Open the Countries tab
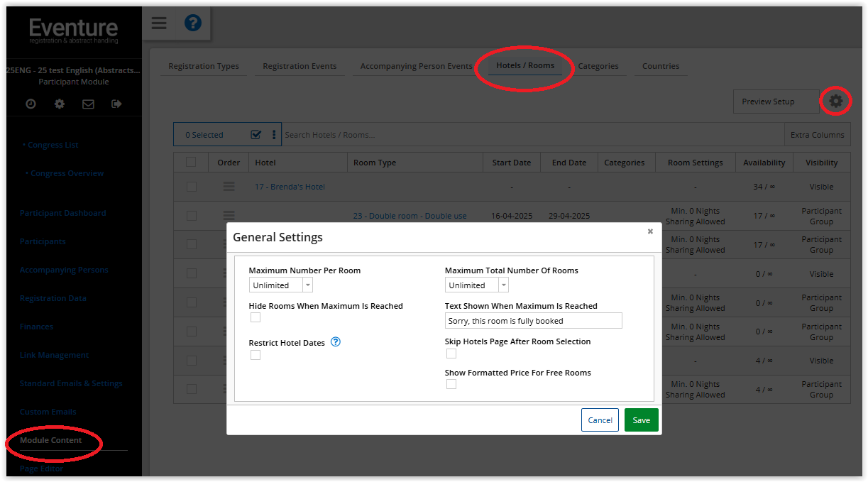 pyautogui.click(x=661, y=66)
